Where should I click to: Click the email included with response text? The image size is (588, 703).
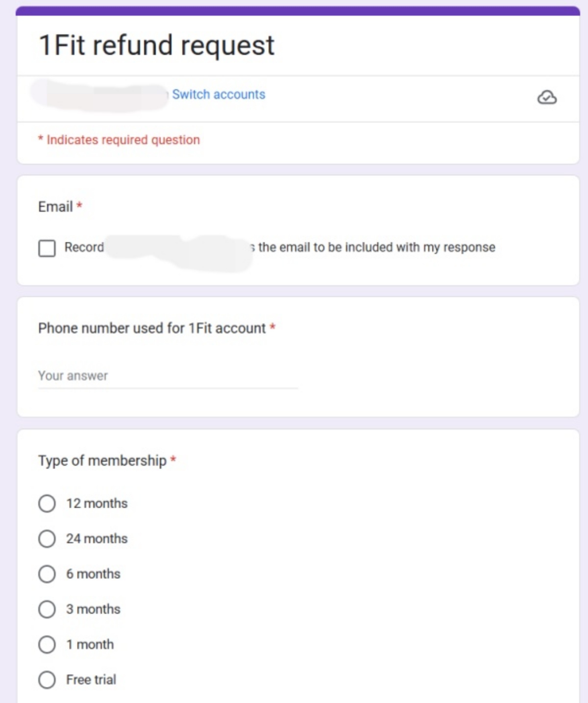(x=376, y=247)
